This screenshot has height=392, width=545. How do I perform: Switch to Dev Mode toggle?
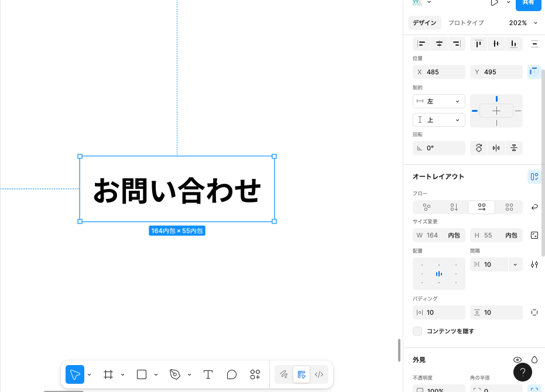click(319, 374)
